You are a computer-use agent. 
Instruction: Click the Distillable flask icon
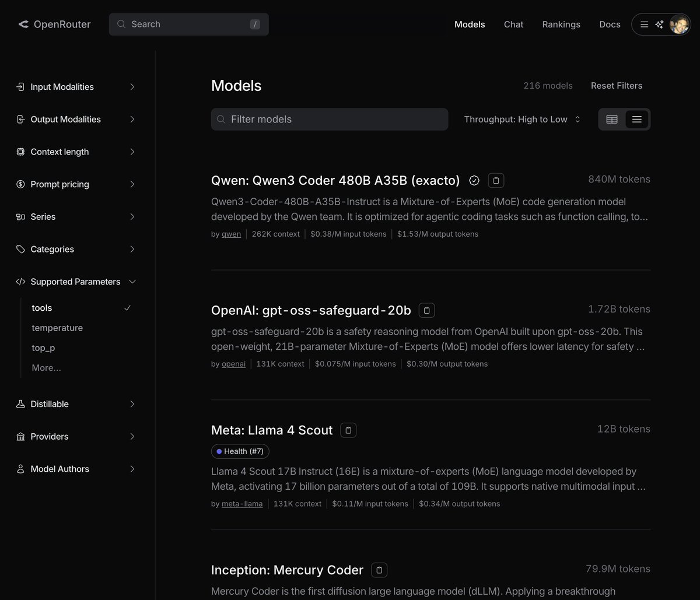tap(20, 404)
